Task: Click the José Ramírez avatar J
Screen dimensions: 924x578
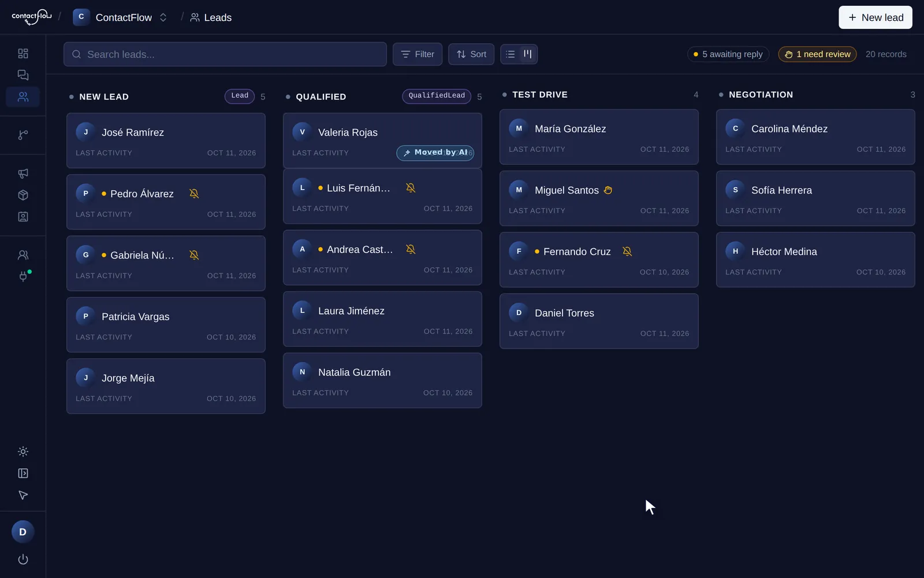Action: 85,132
